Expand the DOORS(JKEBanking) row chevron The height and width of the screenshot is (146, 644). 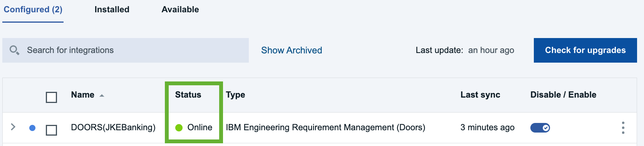coord(13,127)
